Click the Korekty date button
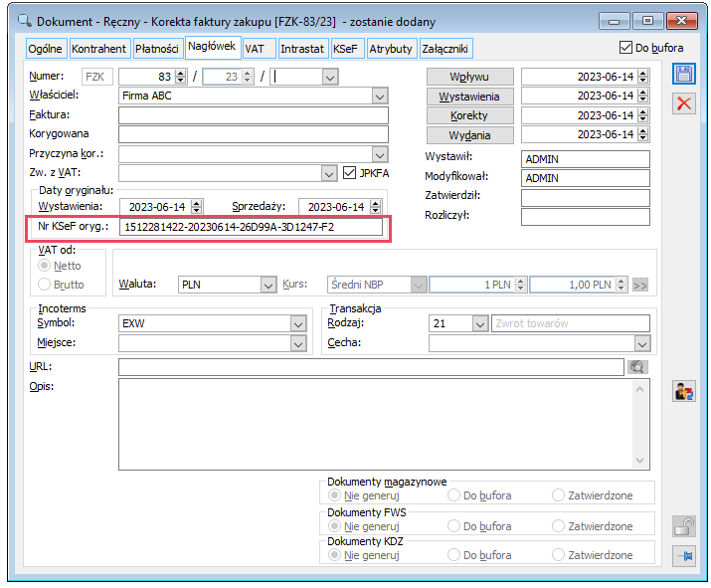The image size is (711, 588). tap(469, 115)
